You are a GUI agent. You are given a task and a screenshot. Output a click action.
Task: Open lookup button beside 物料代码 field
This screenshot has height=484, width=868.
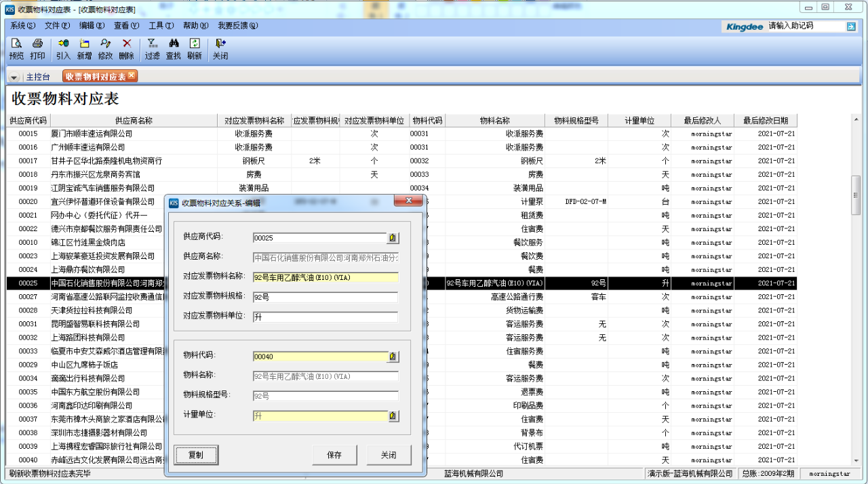pos(393,357)
